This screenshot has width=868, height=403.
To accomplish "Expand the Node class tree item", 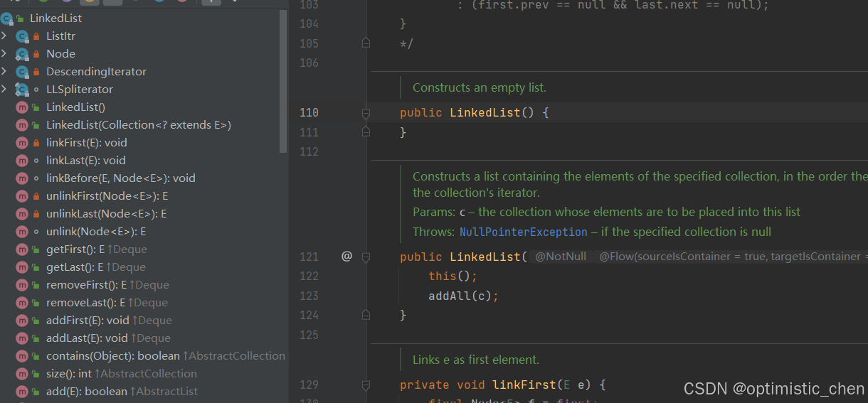I will pyautogui.click(x=4, y=53).
